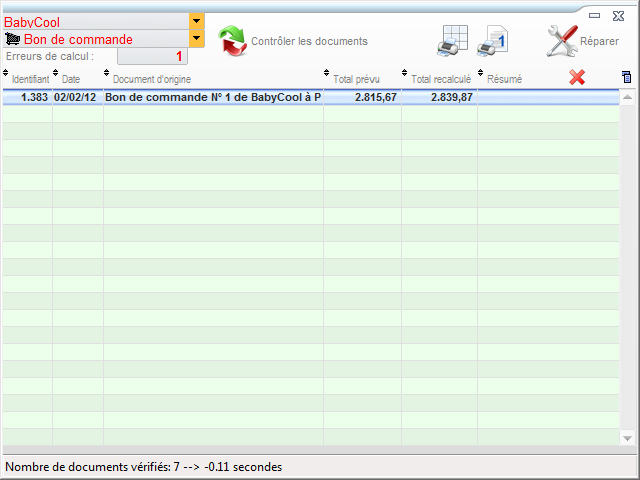Image resolution: width=640 pixels, height=480 pixels.
Task: Click the Réparer wrench and screwdriver icon
Action: [561, 40]
